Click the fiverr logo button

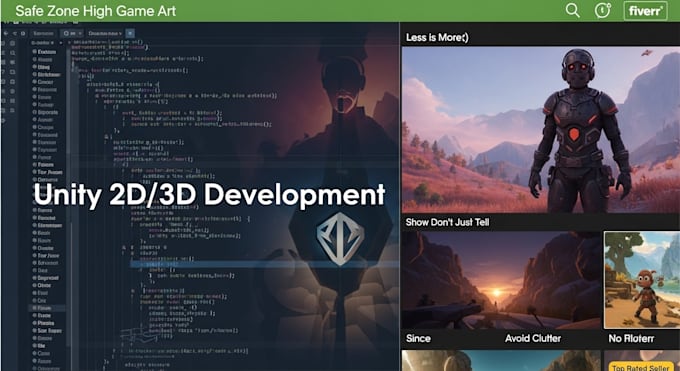coord(645,11)
